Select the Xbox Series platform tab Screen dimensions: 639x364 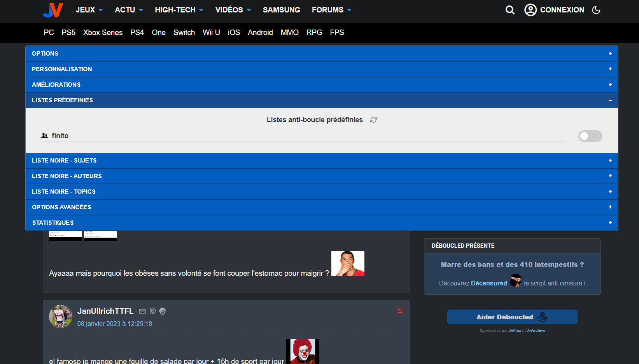103,33
